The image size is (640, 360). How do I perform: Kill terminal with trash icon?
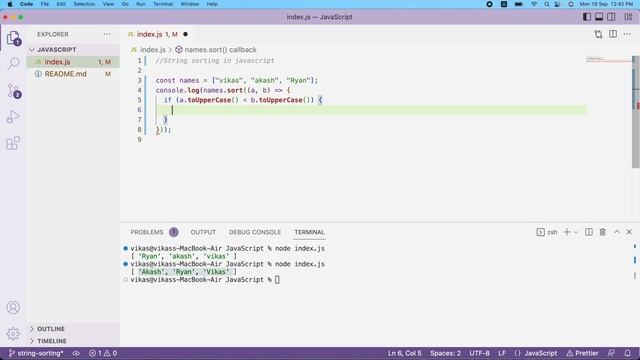[602, 232]
